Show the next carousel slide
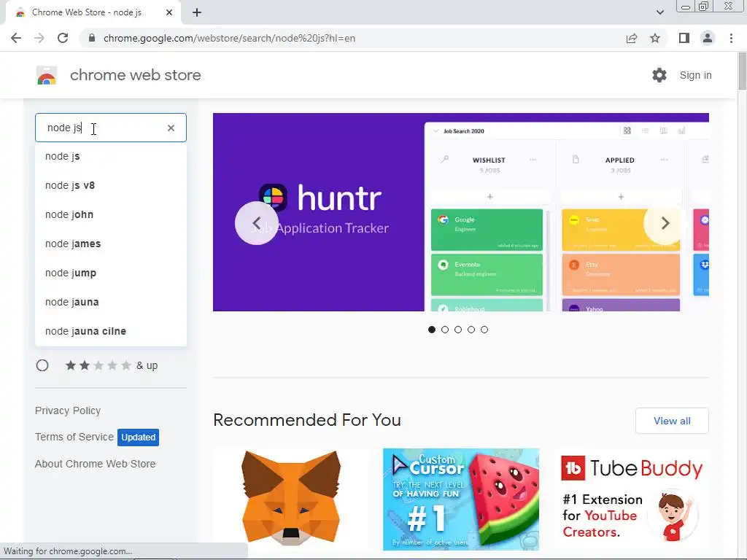747x560 pixels. [x=665, y=223]
